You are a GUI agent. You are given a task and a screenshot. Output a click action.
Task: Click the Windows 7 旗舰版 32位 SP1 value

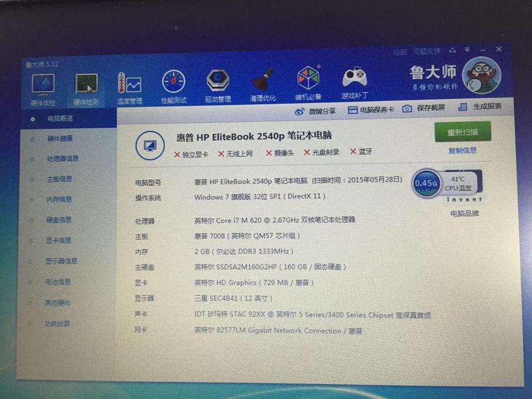click(260, 196)
